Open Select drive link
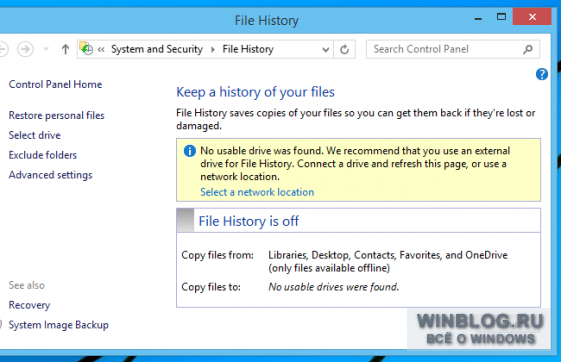The width and height of the screenshot is (561, 362). pyautogui.click(x=35, y=135)
